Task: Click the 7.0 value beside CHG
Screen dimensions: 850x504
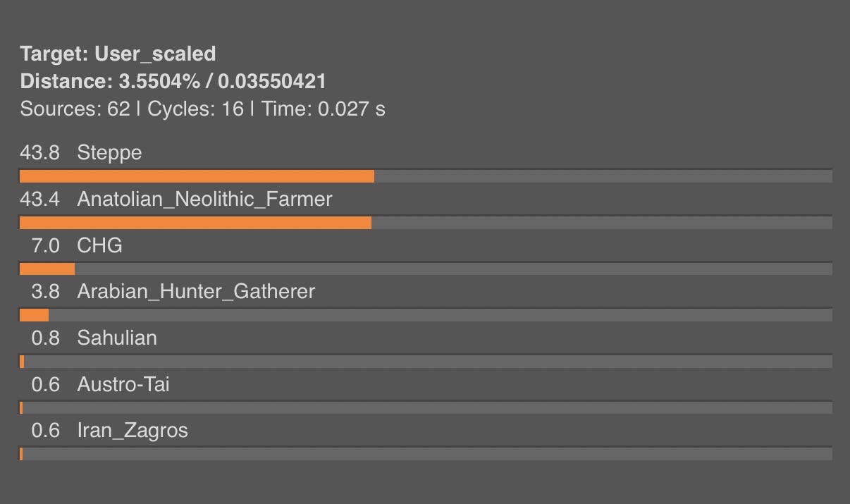Action: coord(46,245)
